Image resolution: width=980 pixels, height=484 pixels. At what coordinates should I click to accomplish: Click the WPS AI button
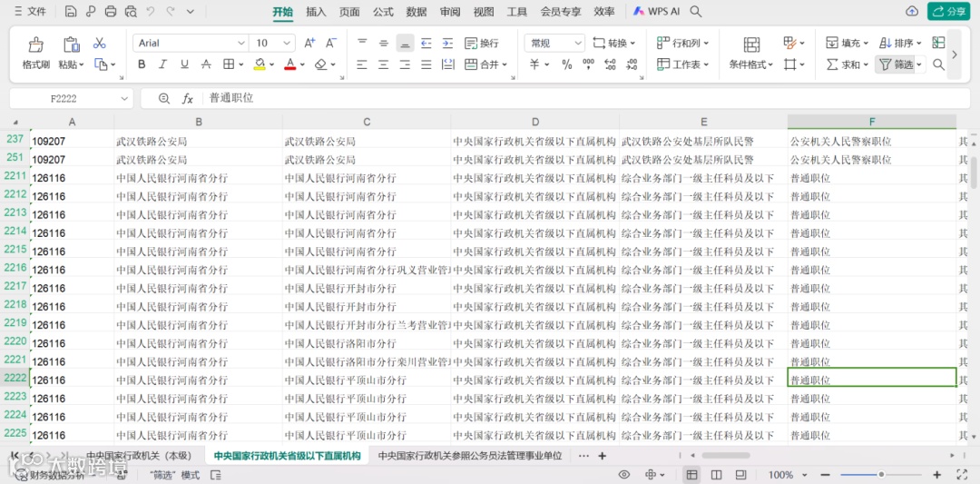point(656,11)
